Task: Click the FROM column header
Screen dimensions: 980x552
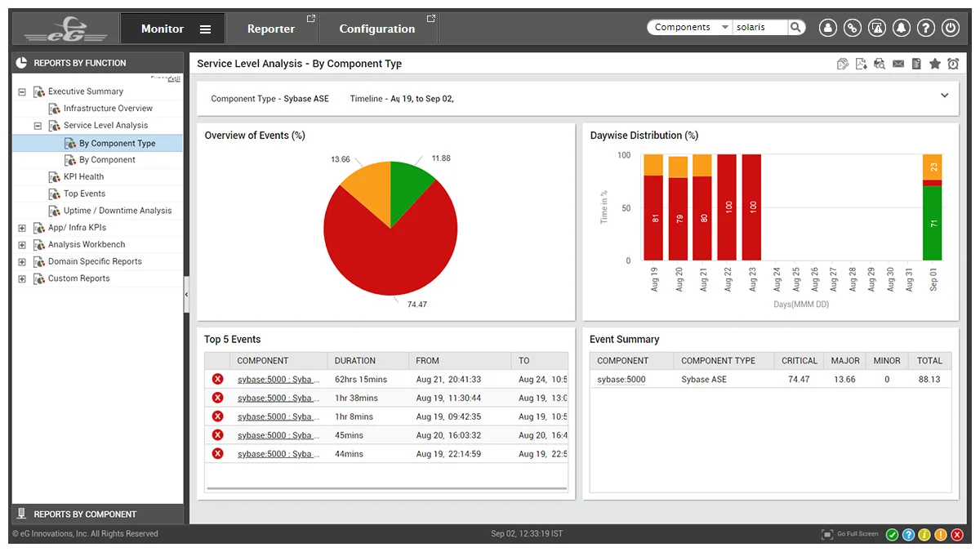Action: (460, 360)
